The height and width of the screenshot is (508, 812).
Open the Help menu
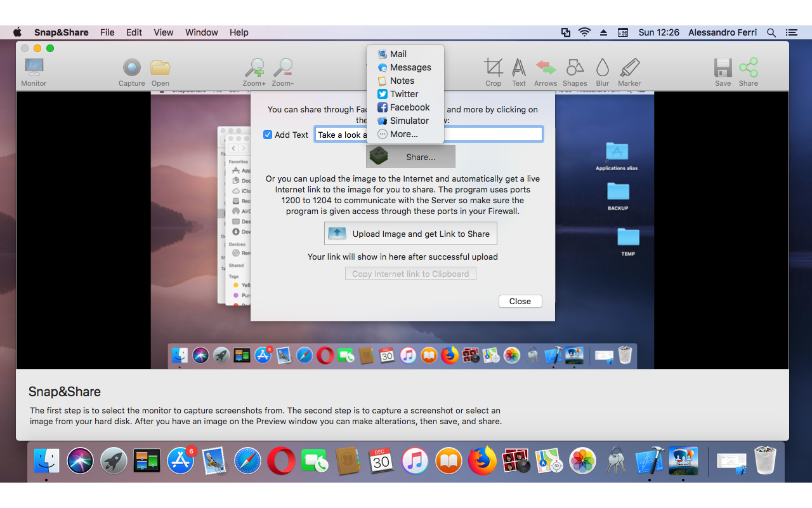(x=239, y=32)
